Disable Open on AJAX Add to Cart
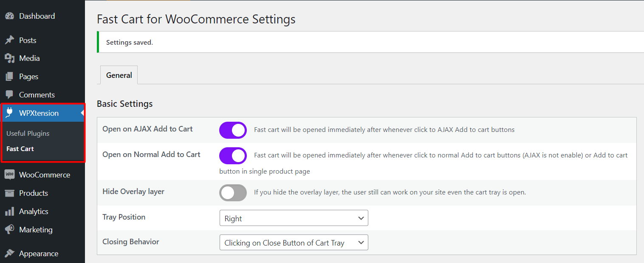The image size is (644, 263). 233,130
